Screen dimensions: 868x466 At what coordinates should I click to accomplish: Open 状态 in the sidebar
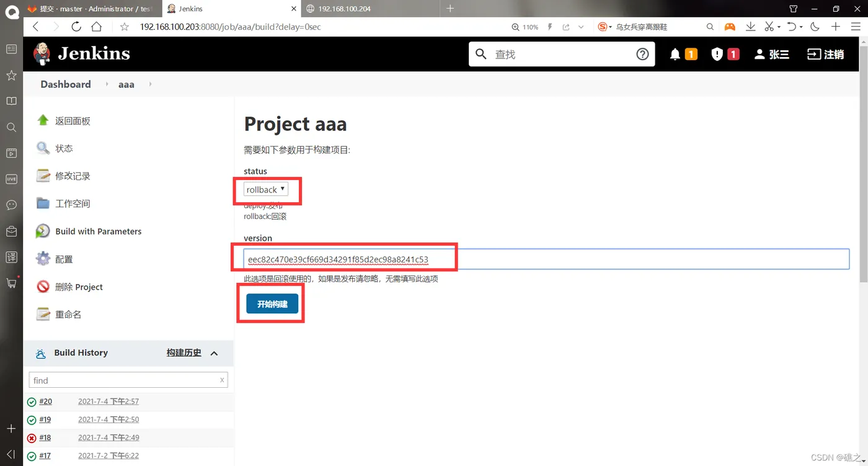[x=64, y=148]
